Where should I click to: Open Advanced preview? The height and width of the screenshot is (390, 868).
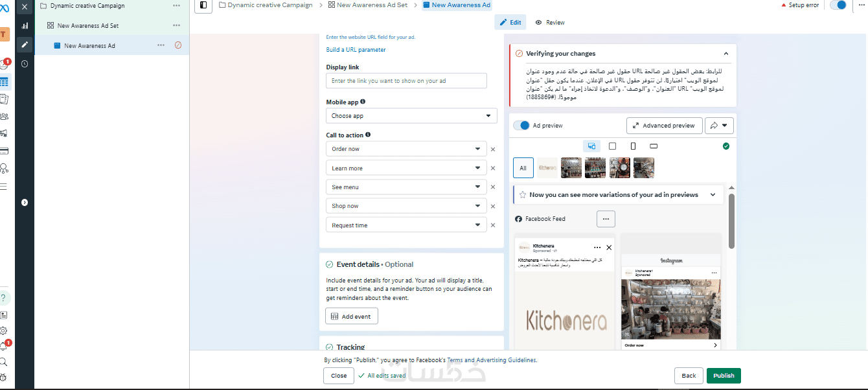[665, 126]
